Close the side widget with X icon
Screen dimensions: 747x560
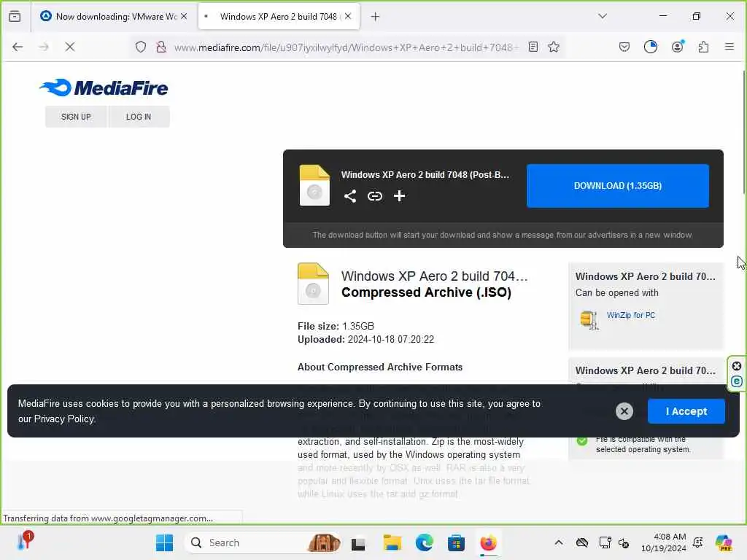click(x=737, y=366)
